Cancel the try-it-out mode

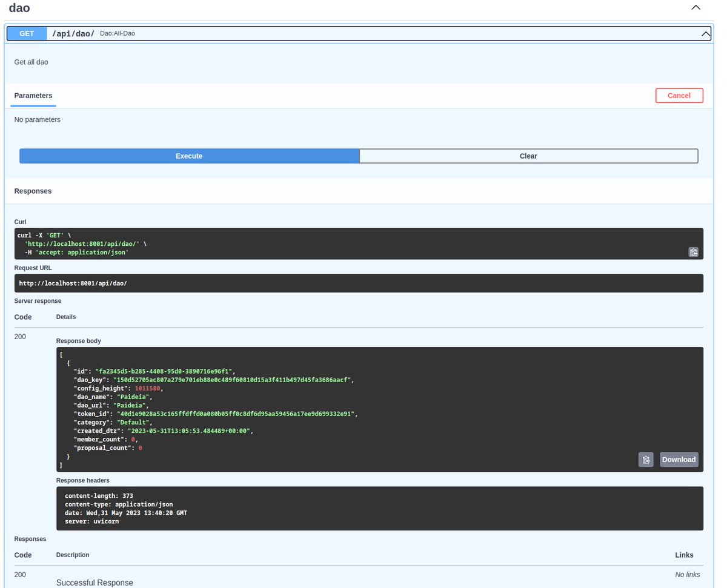(679, 96)
